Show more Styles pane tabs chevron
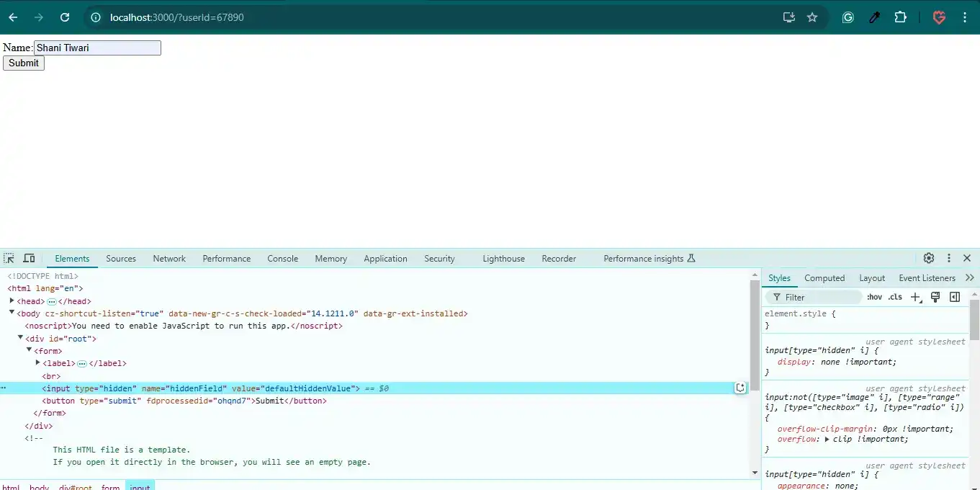 coord(969,278)
